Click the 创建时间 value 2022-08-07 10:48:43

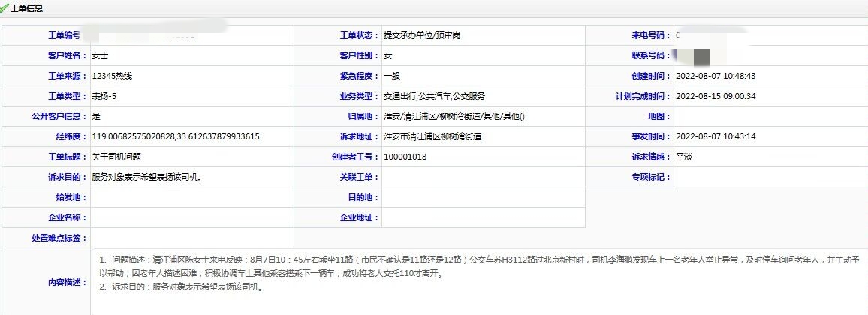coord(716,76)
